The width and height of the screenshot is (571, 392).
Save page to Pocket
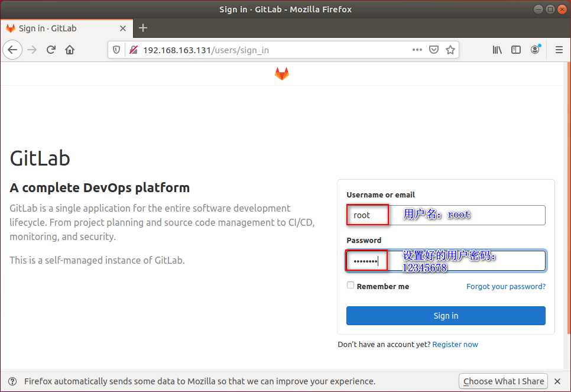(434, 50)
